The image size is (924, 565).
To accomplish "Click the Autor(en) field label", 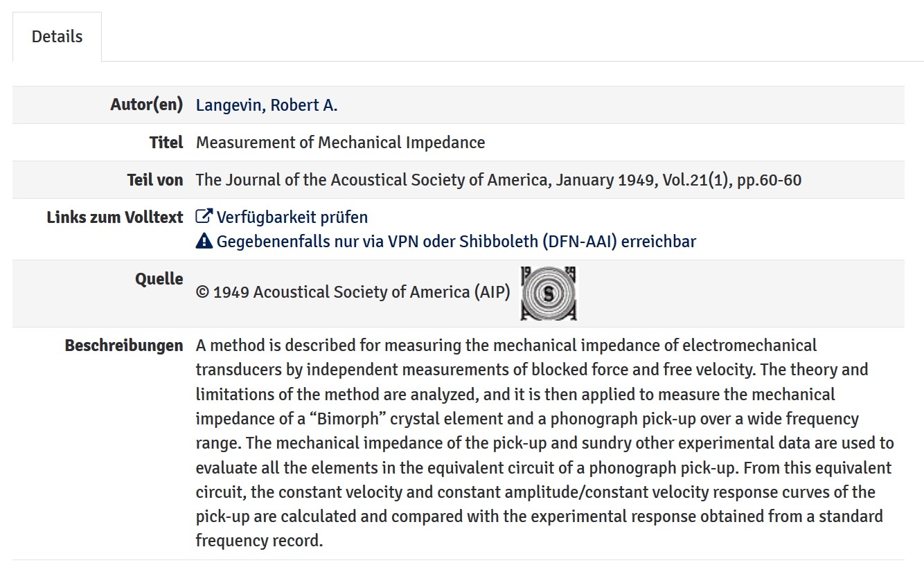I will (146, 105).
